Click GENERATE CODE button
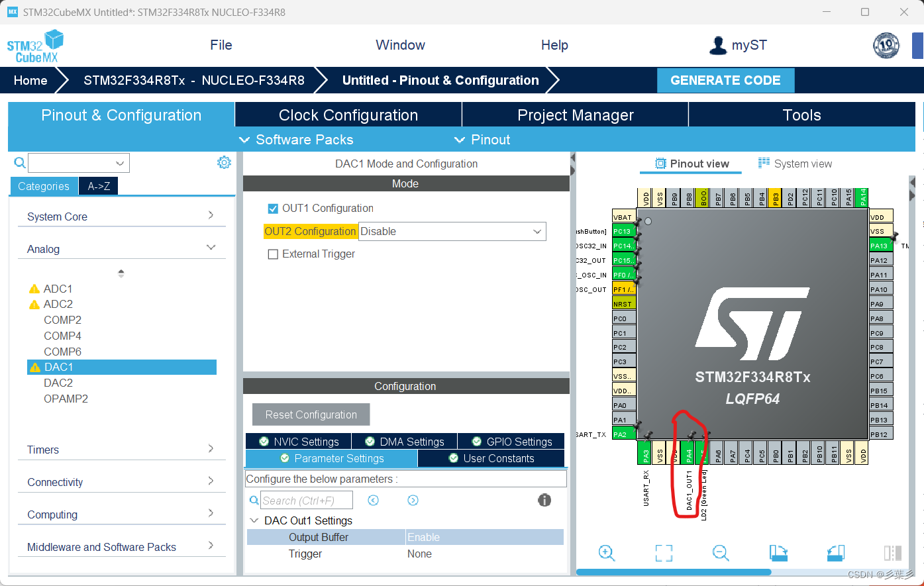 click(725, 80)
